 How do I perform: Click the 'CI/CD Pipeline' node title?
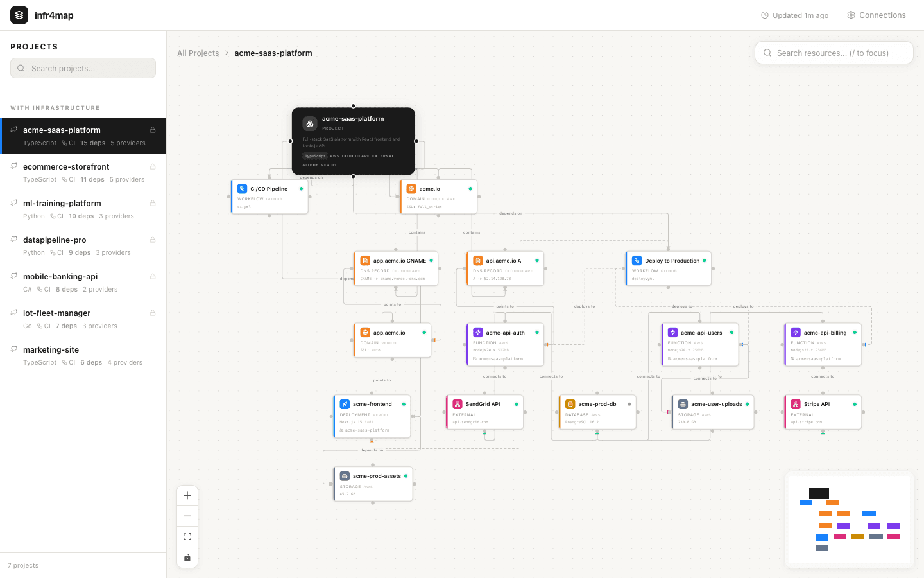[269, 189]
